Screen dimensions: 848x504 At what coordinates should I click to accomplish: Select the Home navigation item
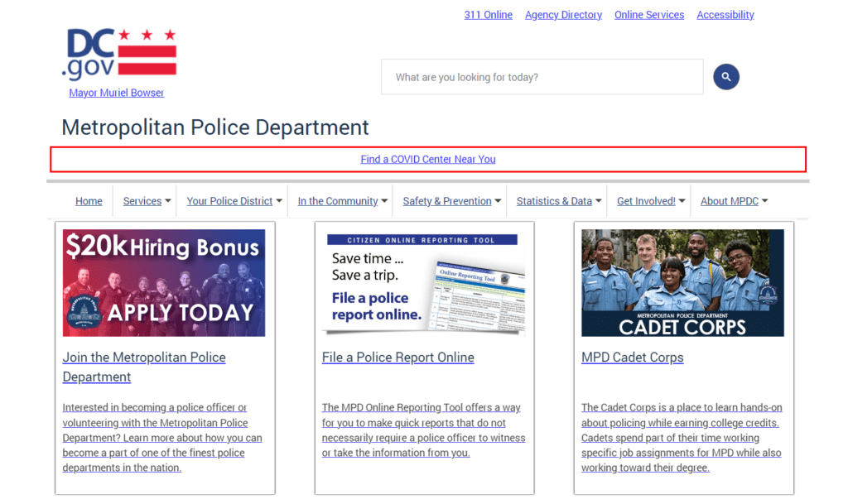(89, 200)
